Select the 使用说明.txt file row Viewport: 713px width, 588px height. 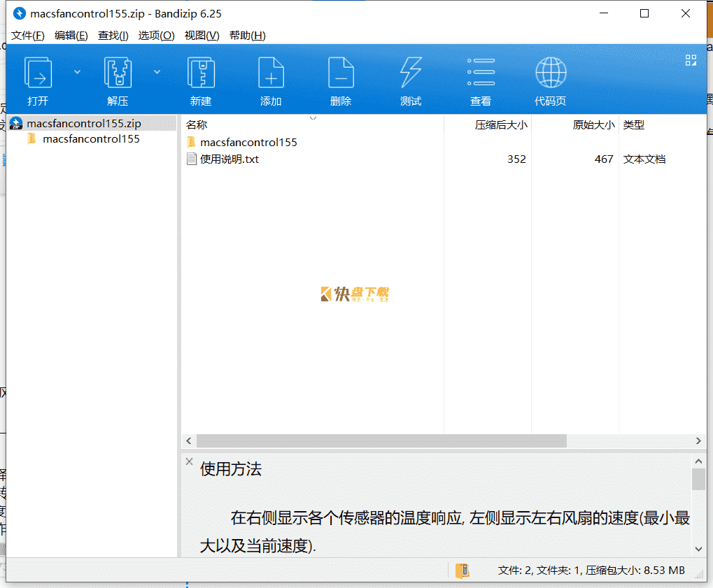coord(444,159)
